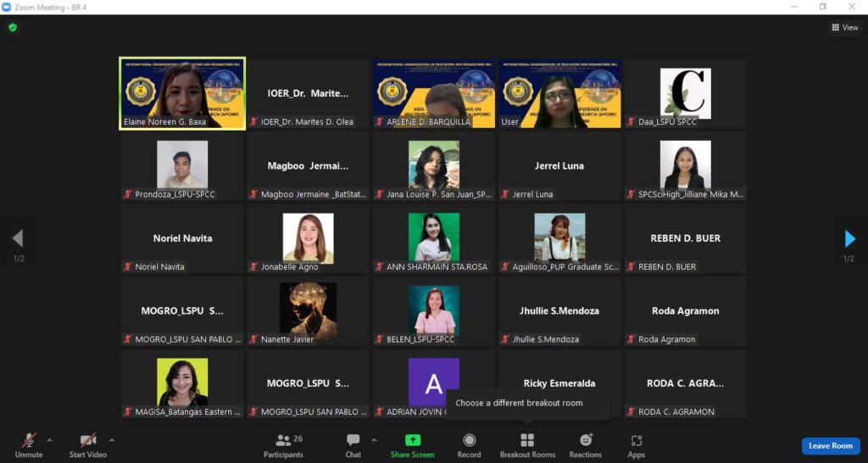Unmute the microphone

[x=28, y=440]
